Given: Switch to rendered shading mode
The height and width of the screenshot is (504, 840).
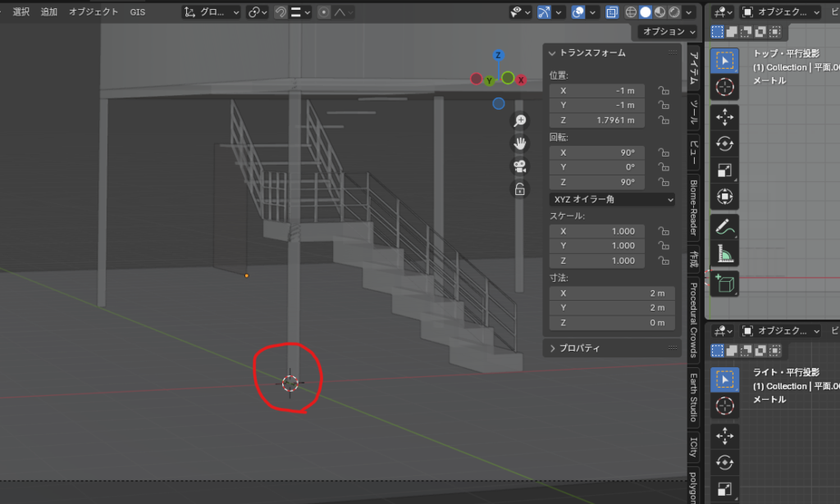Looking at the screenshot, I should [673, 12].
